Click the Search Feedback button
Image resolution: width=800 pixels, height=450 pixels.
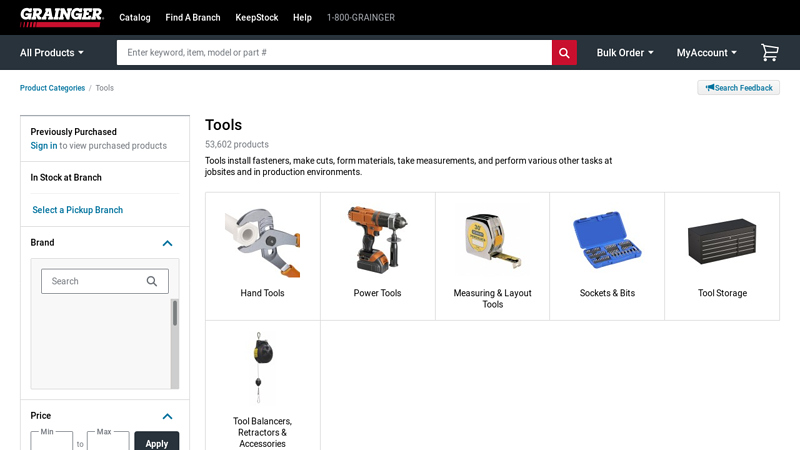pyautogui.click(x=738, y=88)
